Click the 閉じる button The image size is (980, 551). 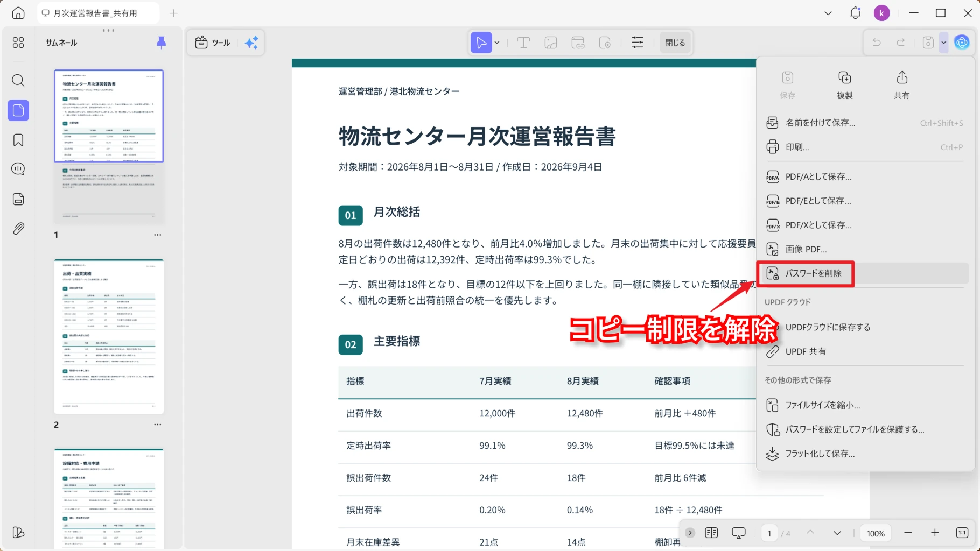tap(675, 43)
